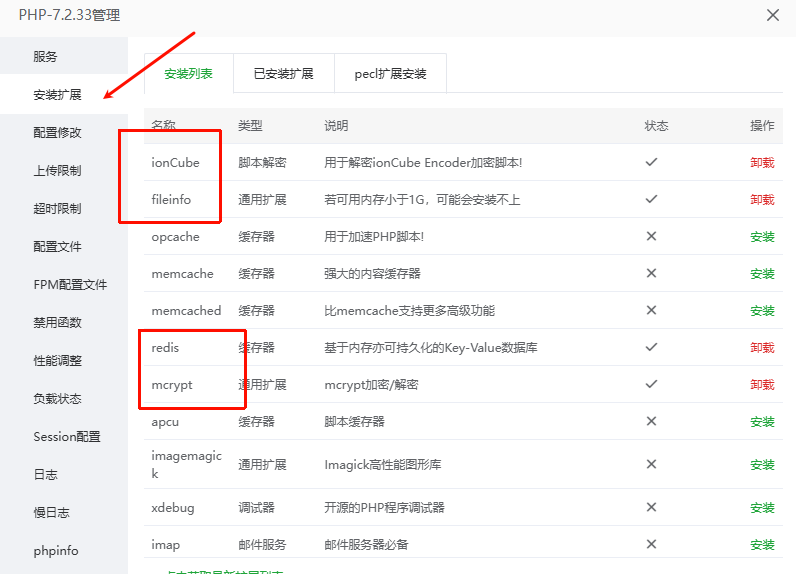The width and height of the screenshot is (796, 574).
Task: Click the installed checkmark for mcrypt
Action: coord(651,384)
